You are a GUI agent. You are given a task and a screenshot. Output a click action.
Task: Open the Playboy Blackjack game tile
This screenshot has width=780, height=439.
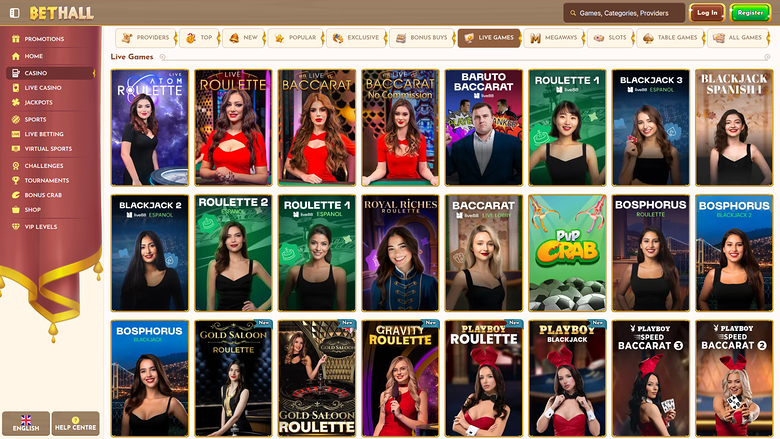[x=567, y=378]
